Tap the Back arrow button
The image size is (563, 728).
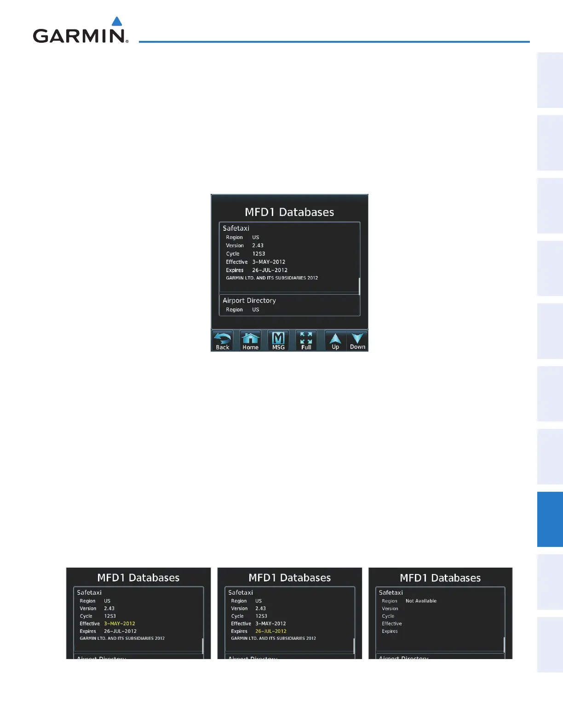[x=223, y=341]
